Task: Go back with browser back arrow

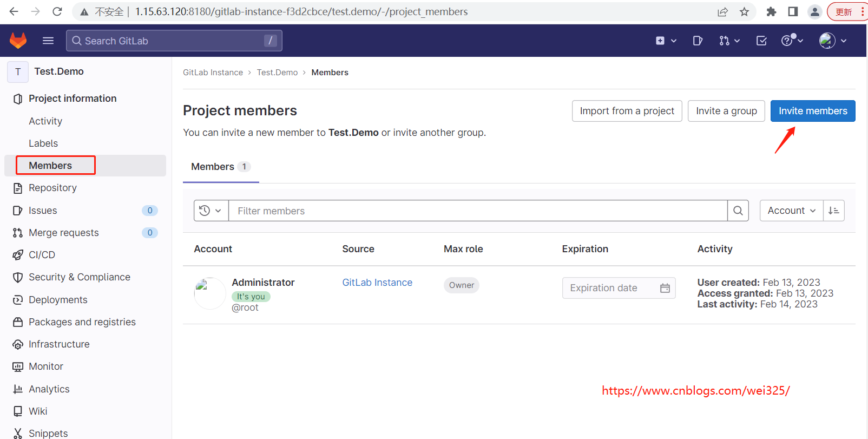Action: [14, 11]
